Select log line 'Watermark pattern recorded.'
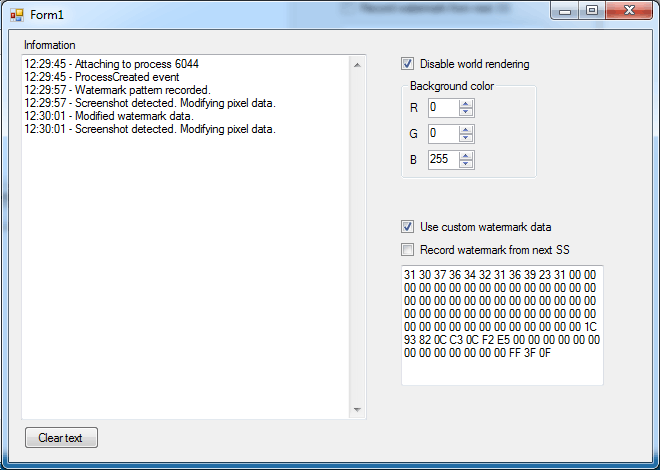 (117, 90)
